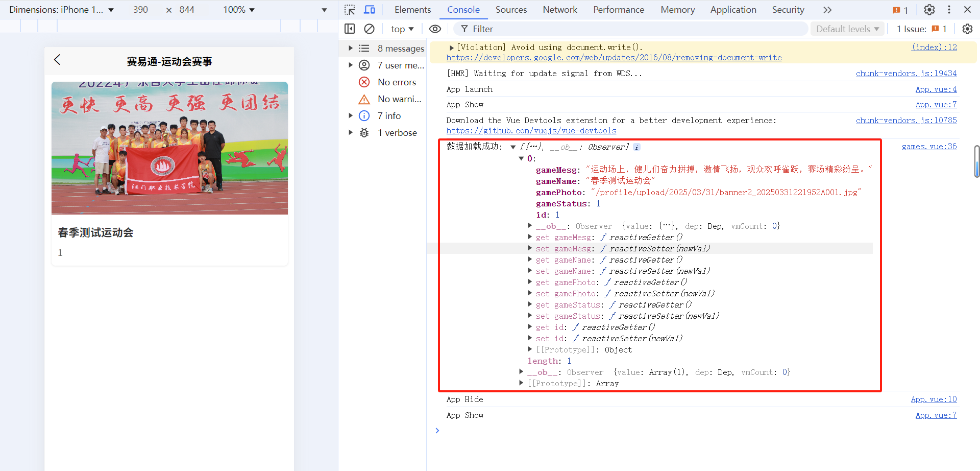The height and width of the screenshot is (471, 980).
Task: Expand item [[Prototype]]: Object entry
Action: pos(530,349)
